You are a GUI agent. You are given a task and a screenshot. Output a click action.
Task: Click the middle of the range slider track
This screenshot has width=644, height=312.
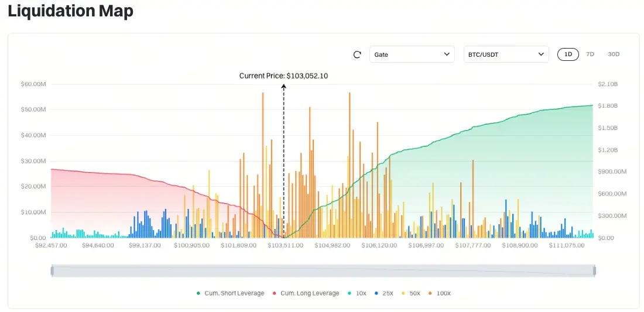click(x=323, y=270)
